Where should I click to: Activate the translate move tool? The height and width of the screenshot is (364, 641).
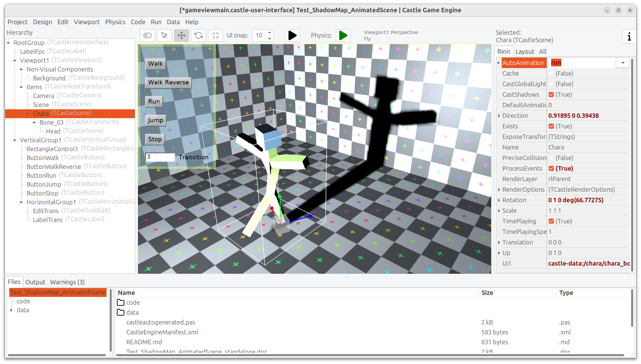[182, 35]
